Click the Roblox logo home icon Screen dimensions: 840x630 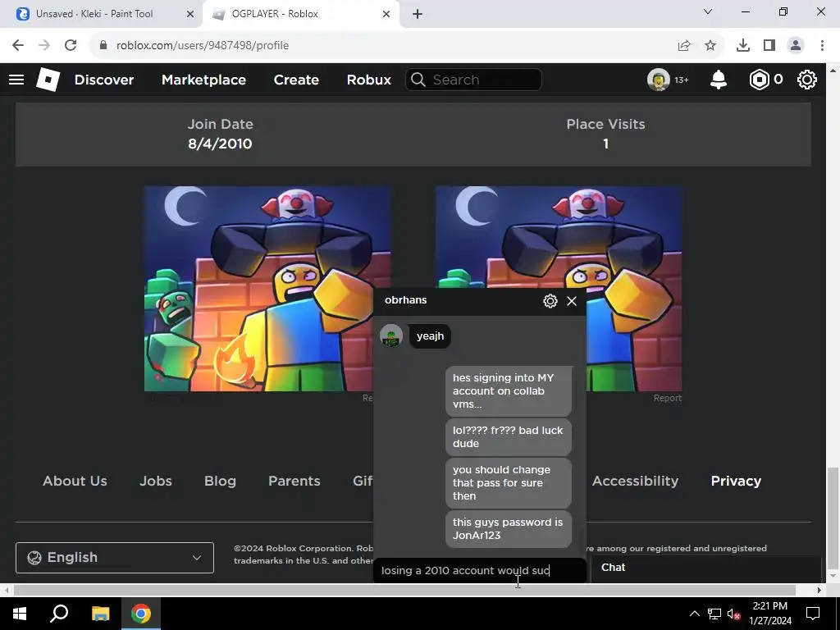point(48,80)
